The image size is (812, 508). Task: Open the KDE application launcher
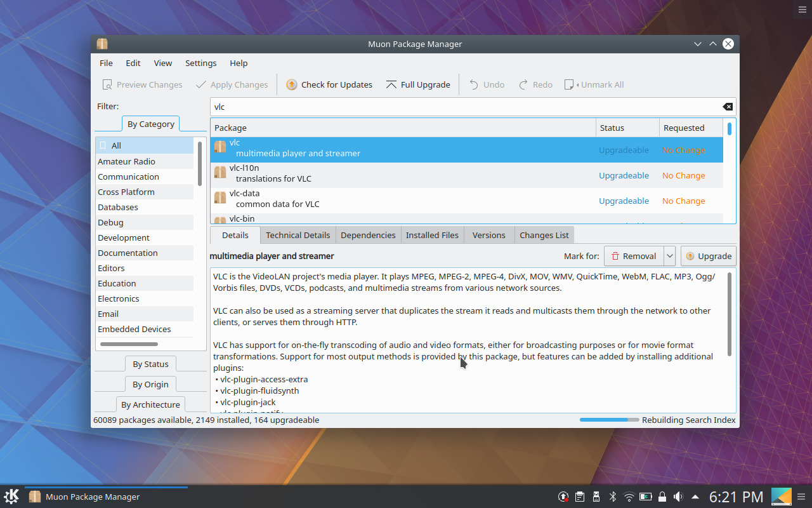pyautogui.click(x=11, y=497)
